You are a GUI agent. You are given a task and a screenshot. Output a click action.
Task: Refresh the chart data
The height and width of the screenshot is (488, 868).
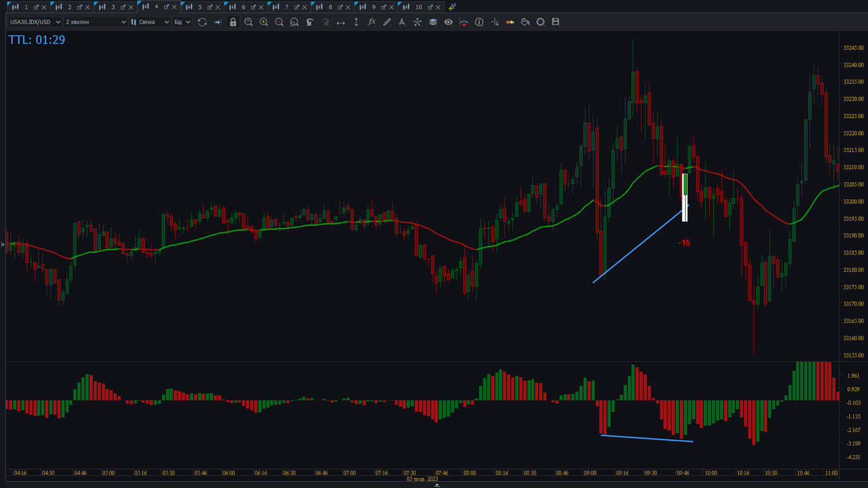point(202,22)
